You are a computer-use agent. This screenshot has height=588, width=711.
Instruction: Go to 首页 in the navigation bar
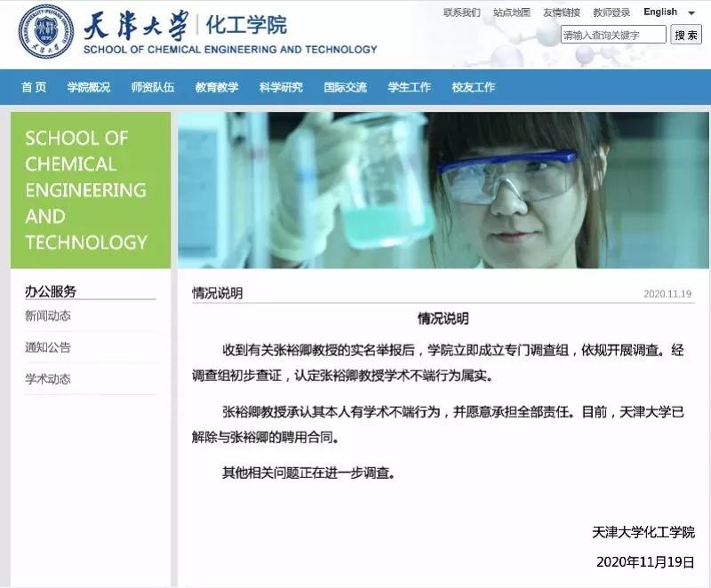click(34, 87)
